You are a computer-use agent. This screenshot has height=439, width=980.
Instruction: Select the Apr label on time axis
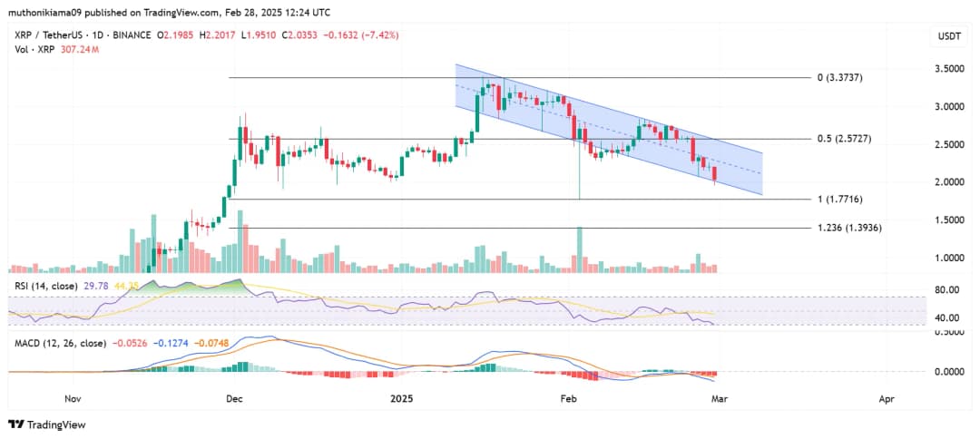click(x=887, y=397)
